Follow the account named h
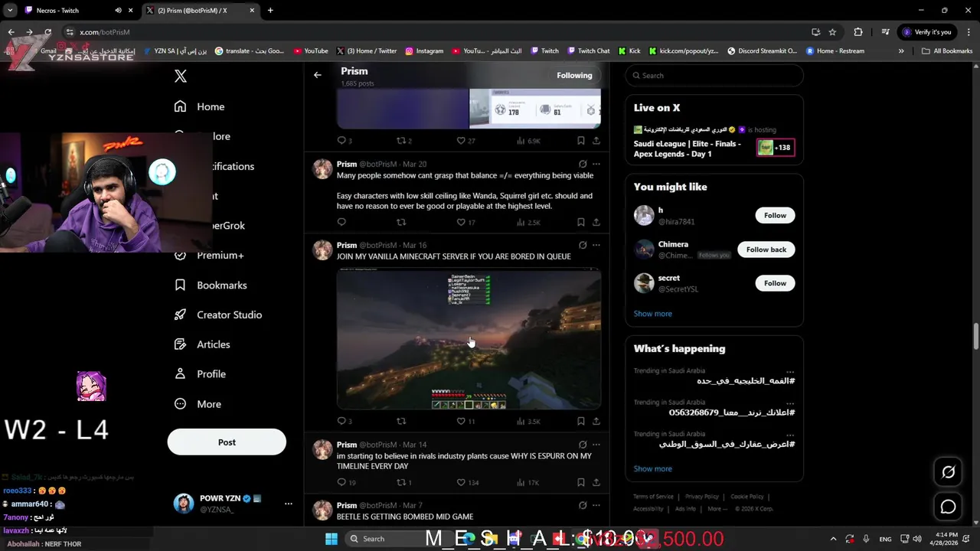 click(x=775, y=215)
